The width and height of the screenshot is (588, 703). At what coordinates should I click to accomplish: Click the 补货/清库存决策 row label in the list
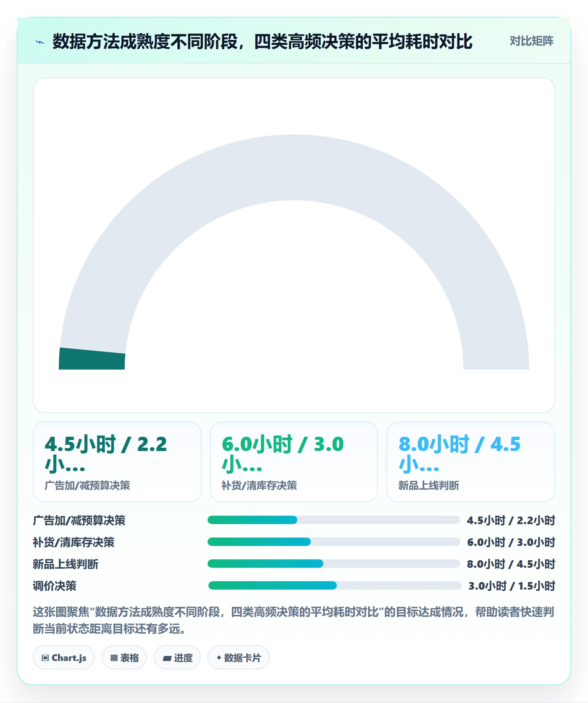click(x=73, y=542)
